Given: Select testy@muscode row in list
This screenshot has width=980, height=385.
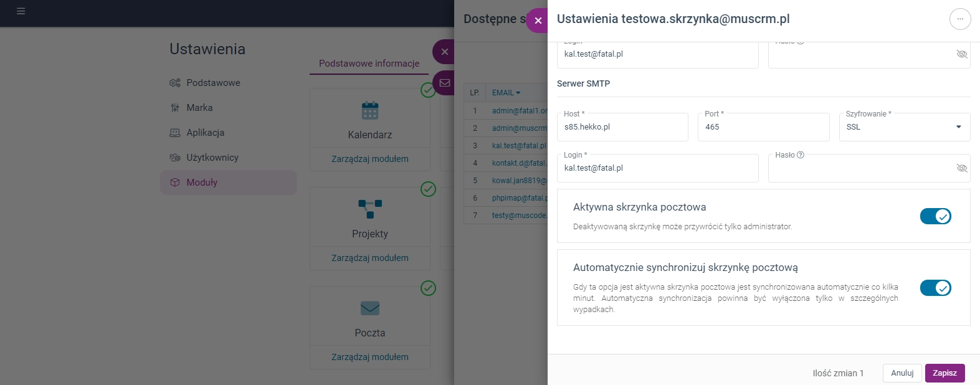Looking at the screenshot, I should click(506, 216).
